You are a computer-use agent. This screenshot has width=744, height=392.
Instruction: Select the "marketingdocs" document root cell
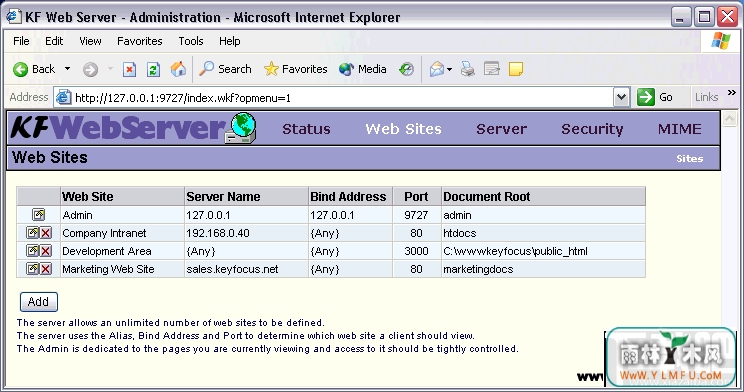click(543, 269)
